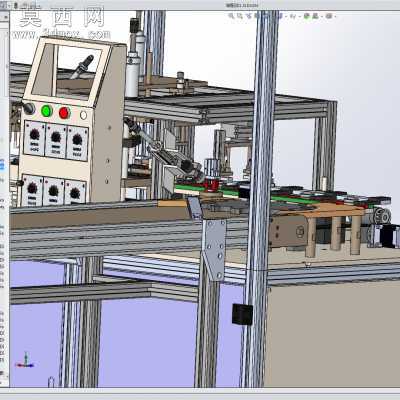Open the Hide/Show Items glasses icon

coord(292,16)
